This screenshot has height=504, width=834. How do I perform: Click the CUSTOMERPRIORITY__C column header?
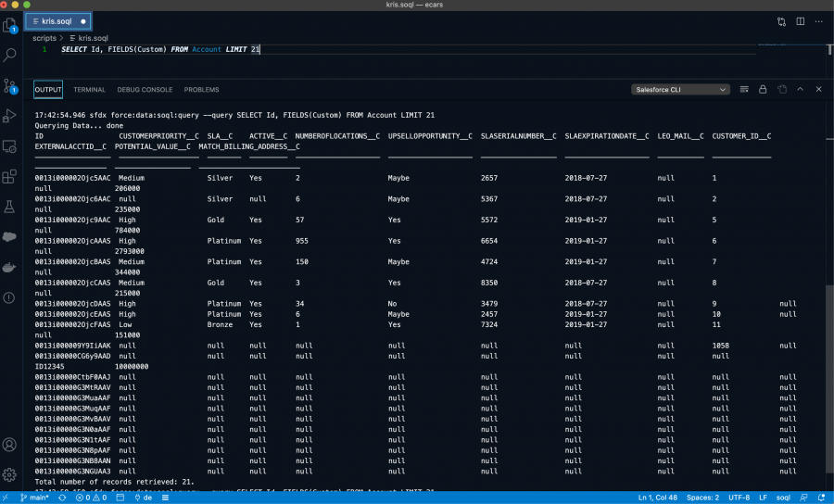point(159,136)
